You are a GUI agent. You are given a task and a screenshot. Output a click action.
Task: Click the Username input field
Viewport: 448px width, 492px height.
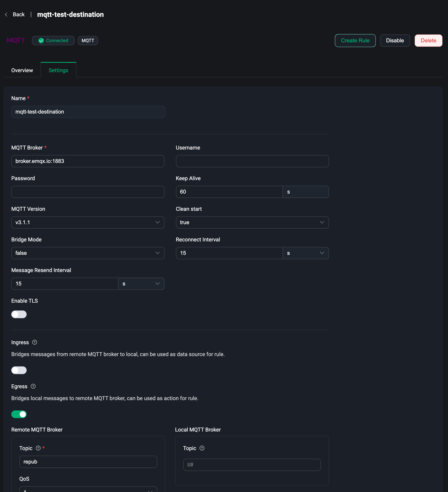point(252,161)
